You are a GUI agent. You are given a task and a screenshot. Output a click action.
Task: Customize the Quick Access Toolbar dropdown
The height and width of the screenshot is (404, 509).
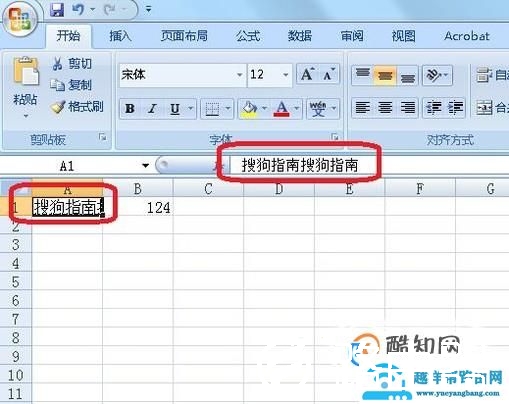click(148, 9)
